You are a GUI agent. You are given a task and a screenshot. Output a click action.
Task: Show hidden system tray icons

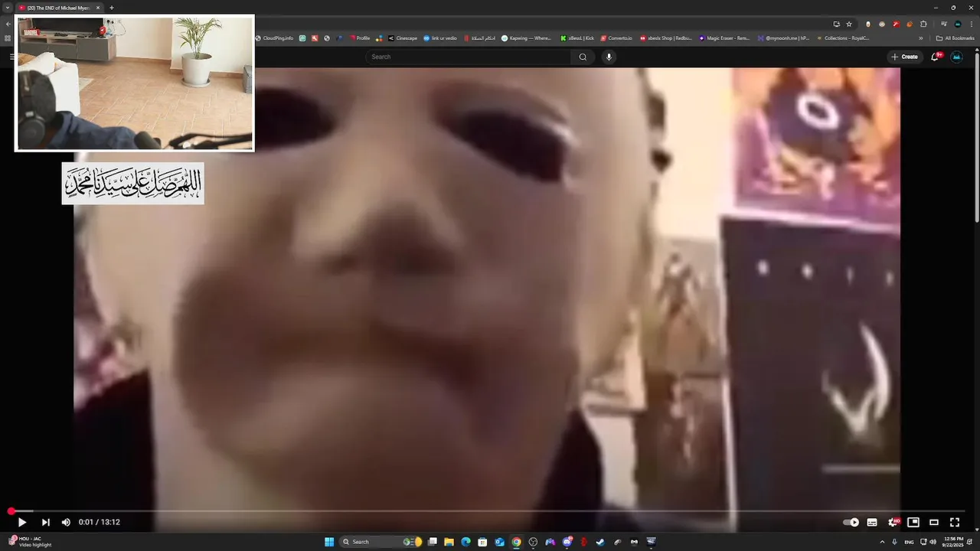pyautogui.click(x=882, y=542)
